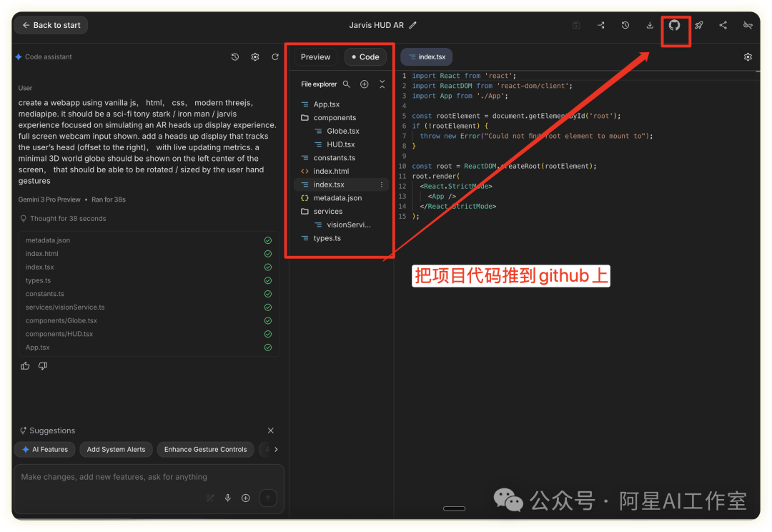Click services/visionService.ts in generated list

coord(65,307)
